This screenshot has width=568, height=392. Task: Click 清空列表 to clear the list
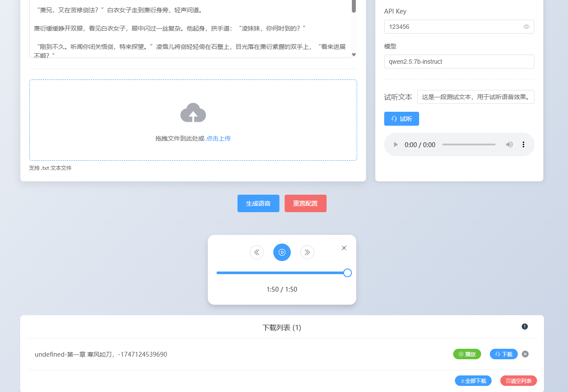coord(519,381)
